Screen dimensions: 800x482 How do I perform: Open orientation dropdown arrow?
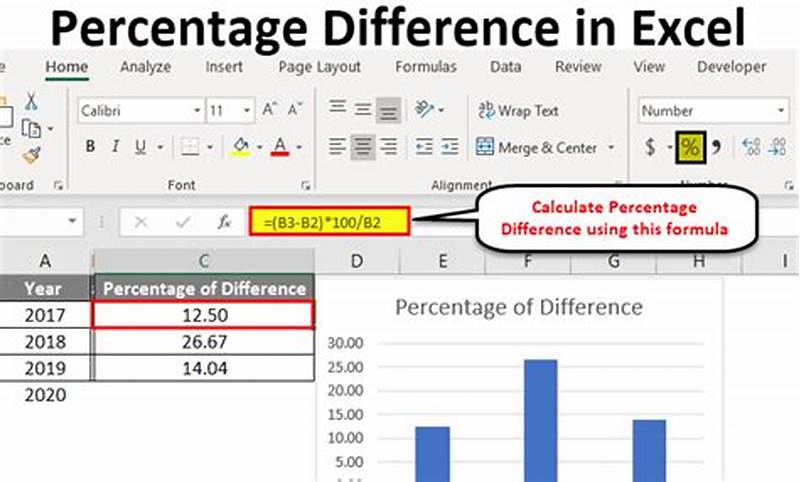click(441, 110)
